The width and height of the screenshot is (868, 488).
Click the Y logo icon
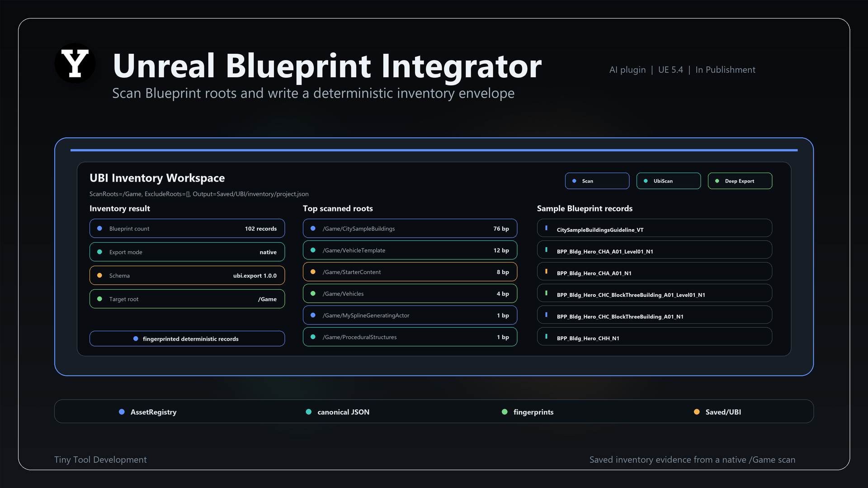(75, 63)
